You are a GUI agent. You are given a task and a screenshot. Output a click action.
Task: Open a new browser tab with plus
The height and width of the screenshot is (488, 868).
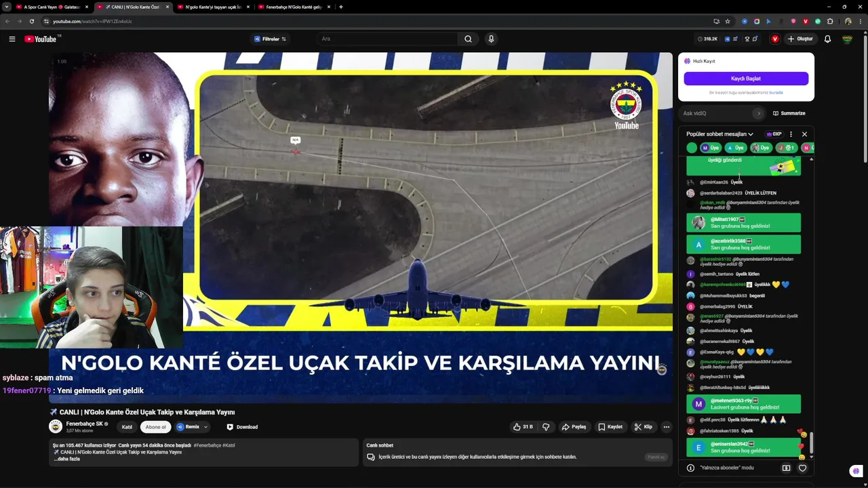pos(340,7)
